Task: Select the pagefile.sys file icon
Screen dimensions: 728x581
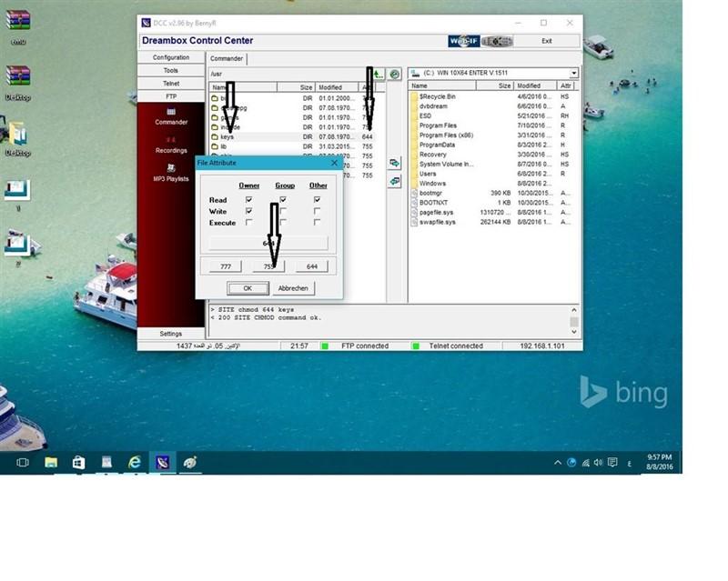Action: pyautogui.click(x=414, y=213)
